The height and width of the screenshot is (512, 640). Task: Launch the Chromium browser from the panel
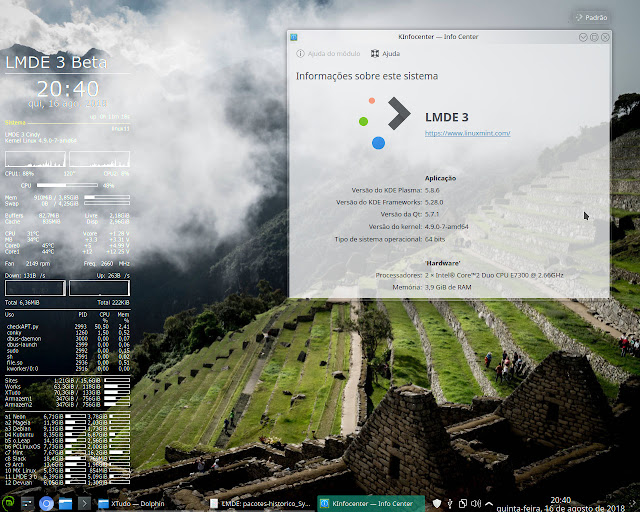(x=46, y=503)
